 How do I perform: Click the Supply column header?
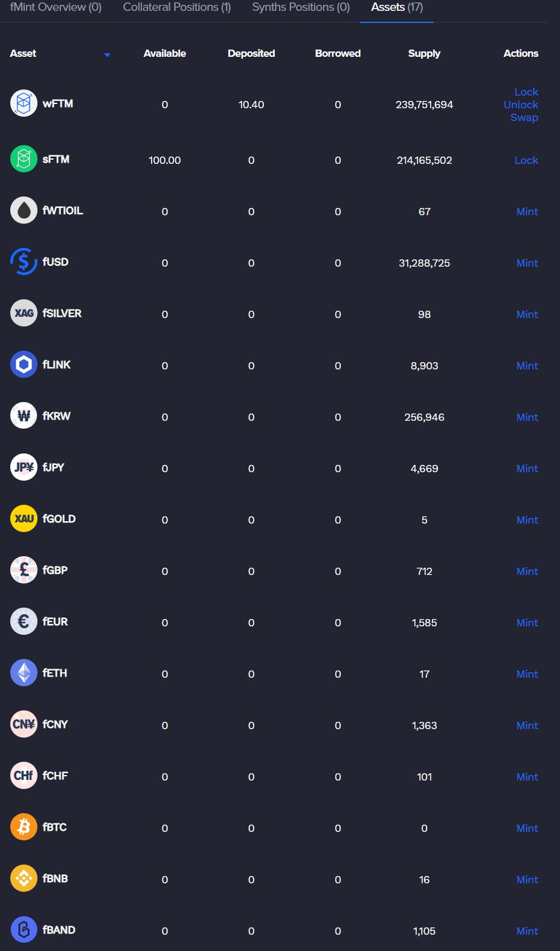[x=424, y=53]
